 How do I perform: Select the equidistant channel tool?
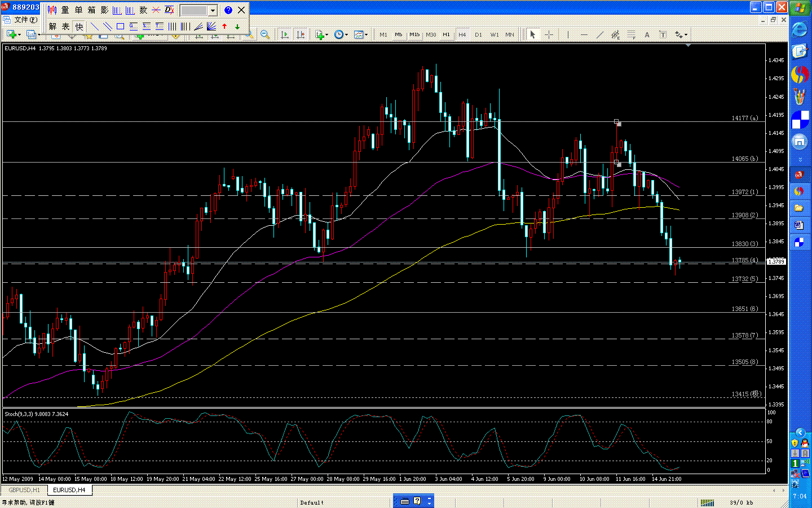click(x=615, y=34)
